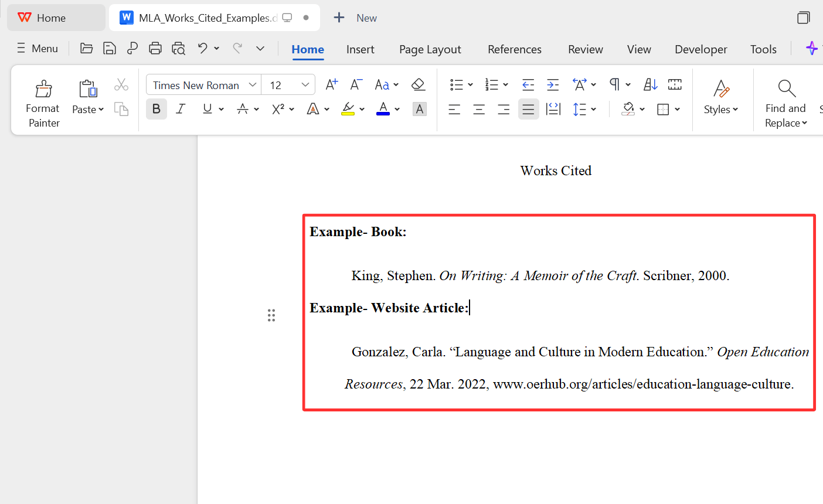This screenshot has height=504, width=823.
Task: Save the current document
Action: 110,49
